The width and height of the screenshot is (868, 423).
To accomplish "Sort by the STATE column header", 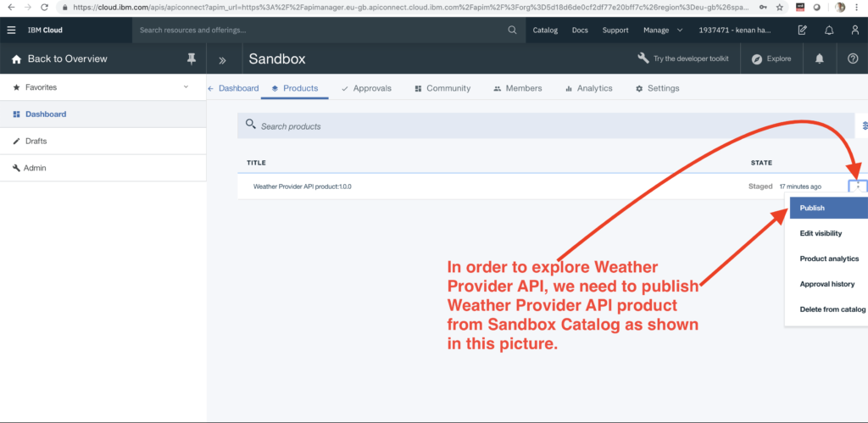I will click(761, 163).
